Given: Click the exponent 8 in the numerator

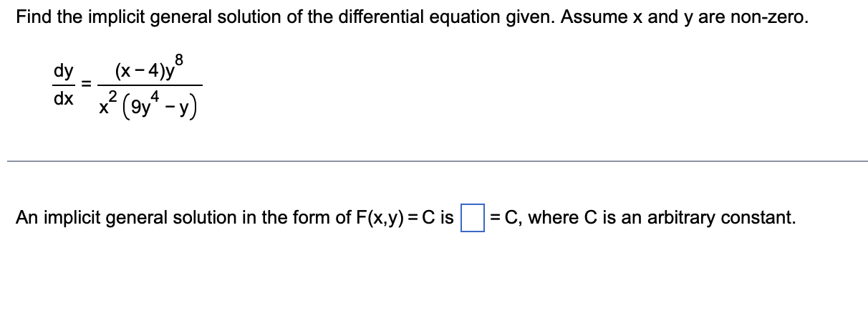Looking at the screenshot, I should coord(179,62).
